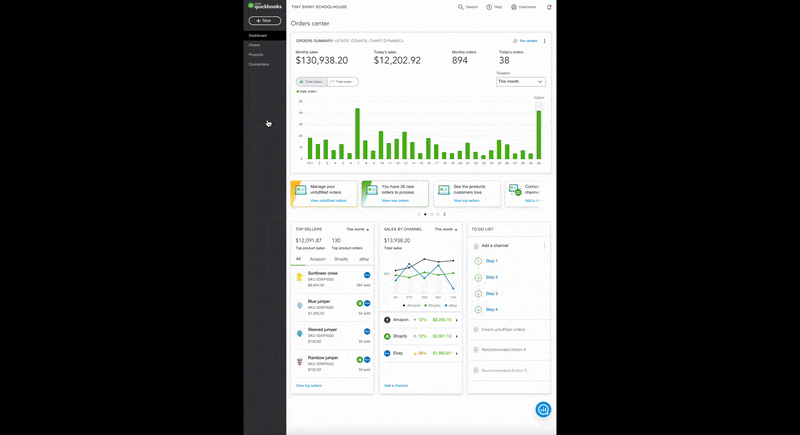
Task: Click View top sellers link under product list
Action: pyautogui.click(x=309, y=386)
